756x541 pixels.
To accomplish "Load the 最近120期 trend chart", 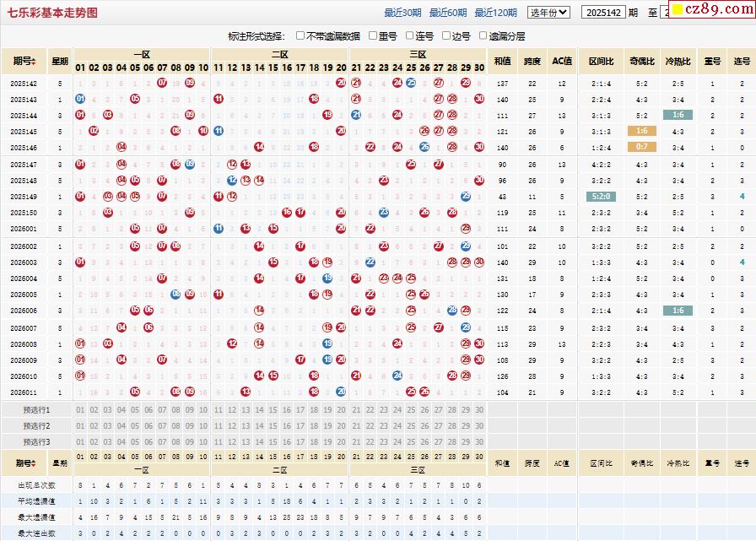I will (x=495, y=13).
